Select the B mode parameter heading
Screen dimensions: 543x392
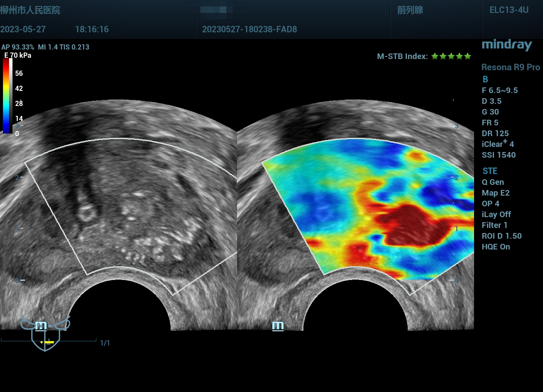(485, 79)
